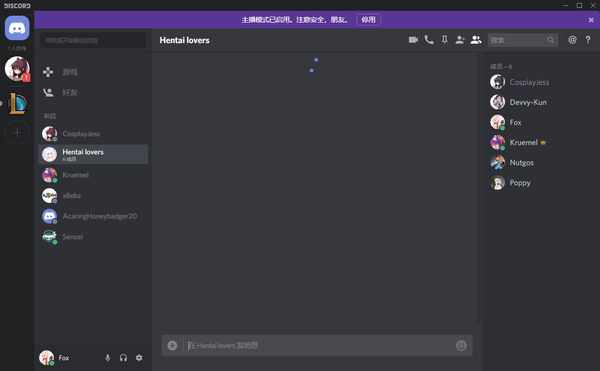Open user settings gear
The height and width of the screenshot is (371, 600).
[x=139, y=358]
